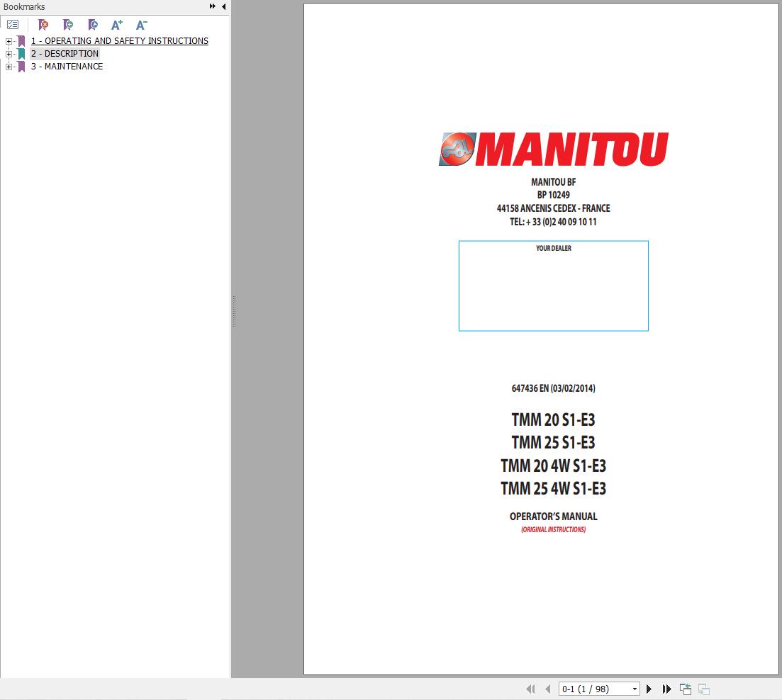Click the YOUR DEALER box on cover page
This screenshot has height=700, width=782.
click(554, 286)
